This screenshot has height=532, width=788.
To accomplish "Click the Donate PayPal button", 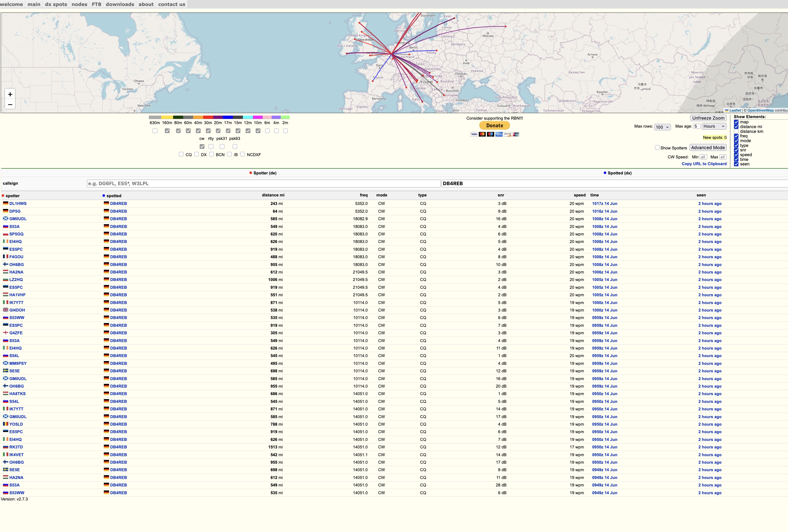I will pyautogui.click(x=494, y=125).
